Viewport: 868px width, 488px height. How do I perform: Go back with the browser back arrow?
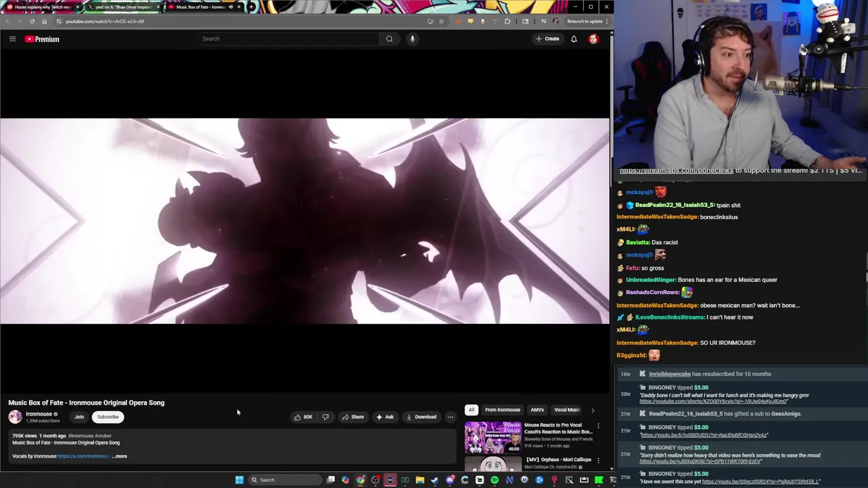(x=7, y=21)
